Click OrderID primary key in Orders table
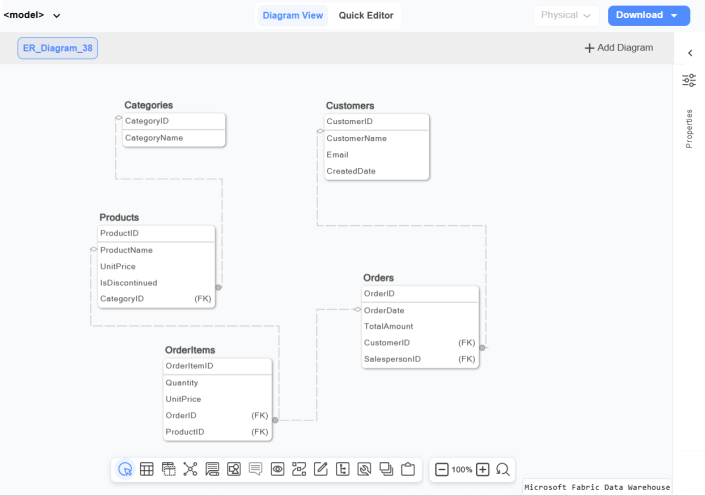Viewport: 705px width, 496px height. (x=420, y=294)
